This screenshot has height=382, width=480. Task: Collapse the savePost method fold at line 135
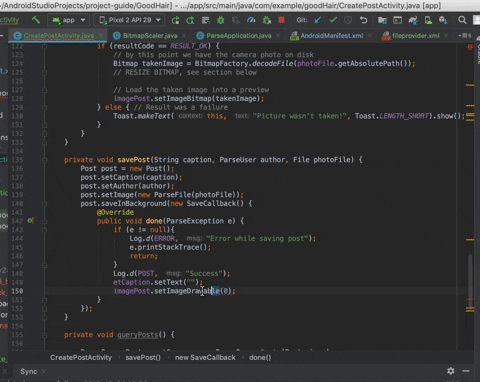[44, 160]
